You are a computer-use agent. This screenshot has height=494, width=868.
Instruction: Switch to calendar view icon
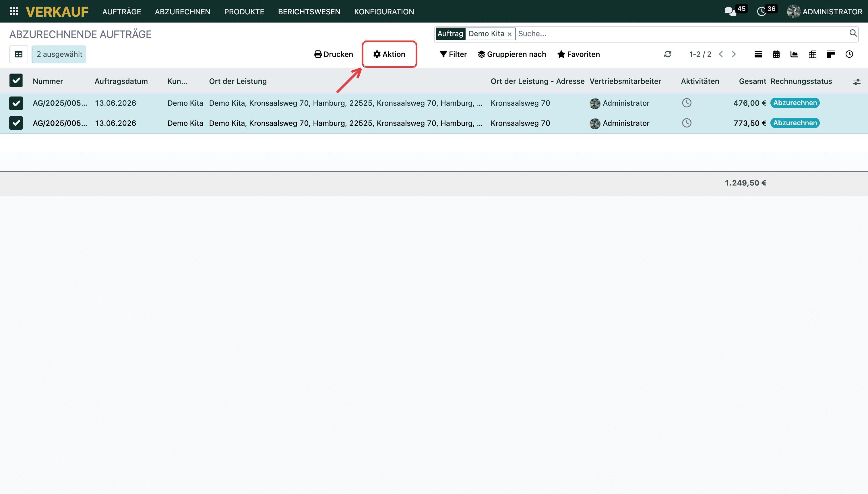(x=776, y=54)
